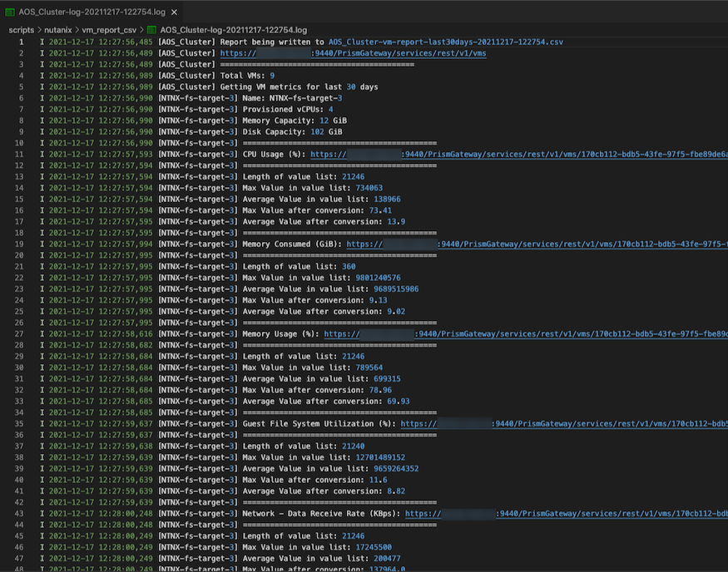Open the Network Data Receive Rate URL
Screen dimensions: 728x572
click(566, 514)
